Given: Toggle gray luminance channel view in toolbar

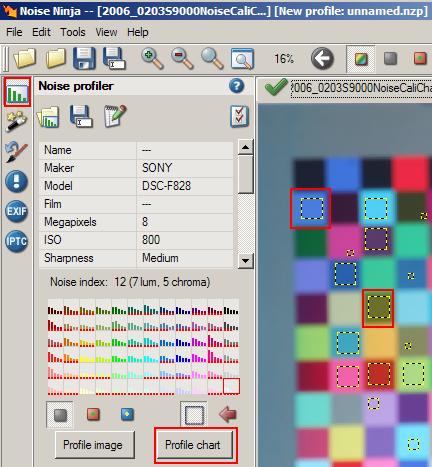Looking at the screenshot, I should pyautogui.click(x=390, y=59).
